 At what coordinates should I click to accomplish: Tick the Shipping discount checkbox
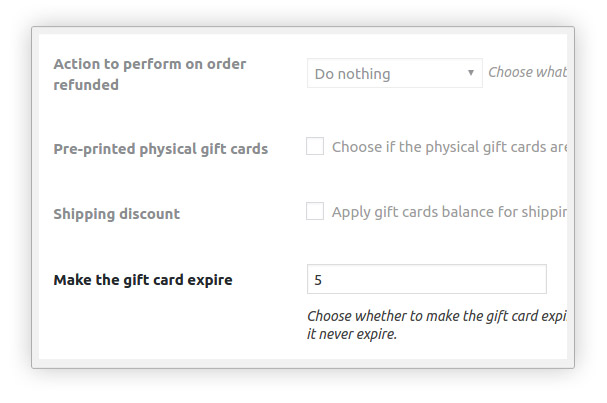(315, 211)
